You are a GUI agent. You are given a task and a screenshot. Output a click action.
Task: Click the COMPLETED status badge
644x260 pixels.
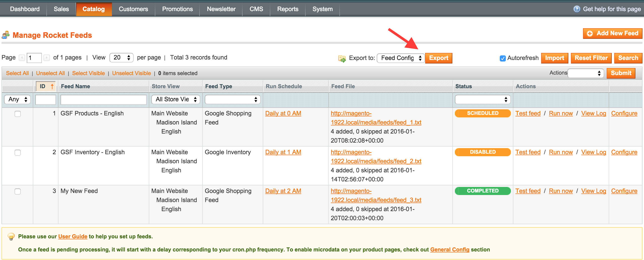(x=483, y=191)
